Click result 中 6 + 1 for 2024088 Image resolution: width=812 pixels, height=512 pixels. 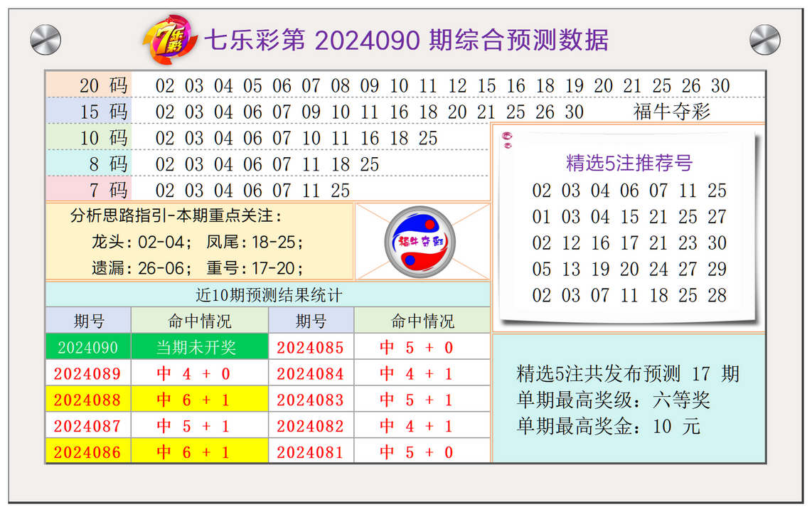(x=199, y=400)
